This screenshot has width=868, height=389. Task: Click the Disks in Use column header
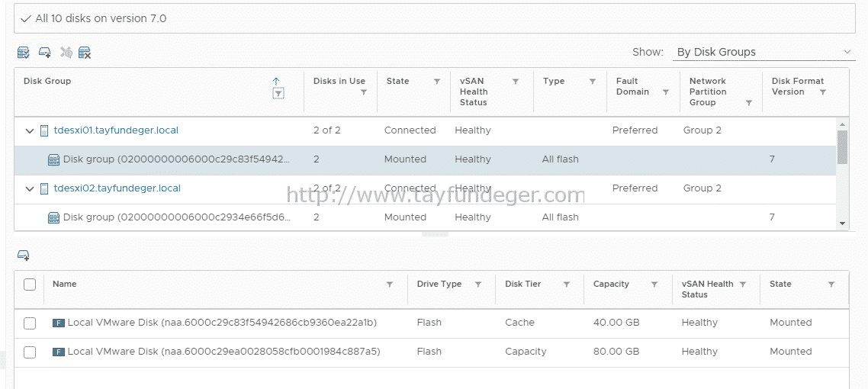(339, 82)
